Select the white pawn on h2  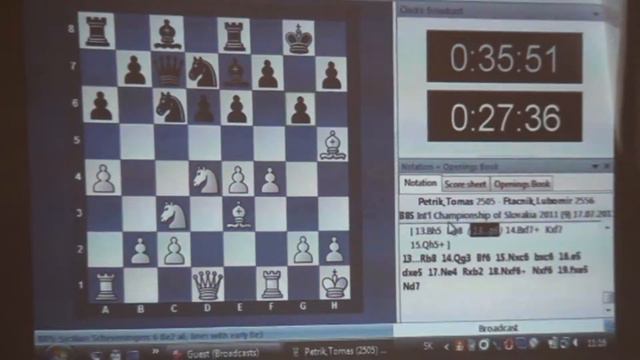point(334,249)
